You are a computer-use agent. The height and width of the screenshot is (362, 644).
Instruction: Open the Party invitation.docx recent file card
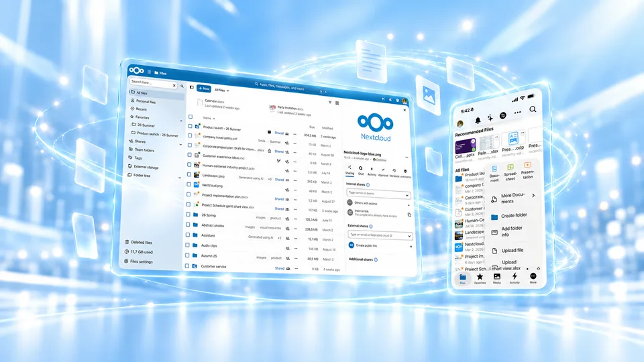[291, 110]
